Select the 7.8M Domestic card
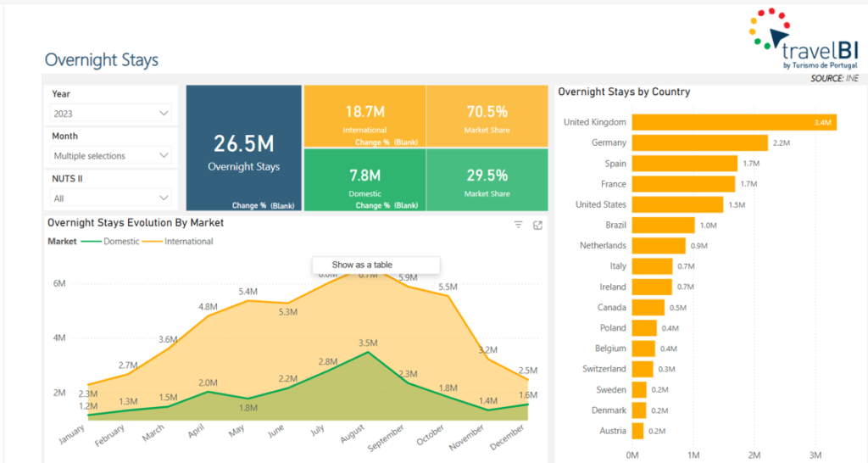Image resolution: width=868 pixels, height=463 pixels. [x=364, y=179]
